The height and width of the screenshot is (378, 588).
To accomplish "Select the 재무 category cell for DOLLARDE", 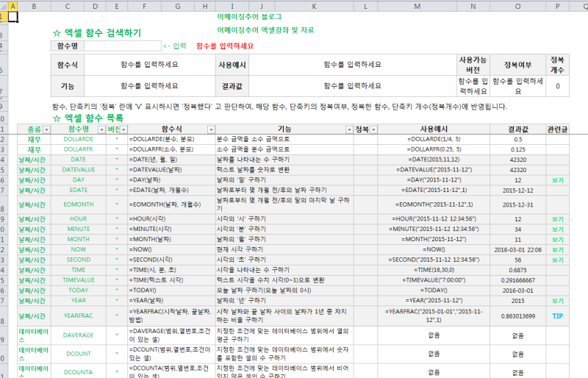I will click(x=34, y=139).
